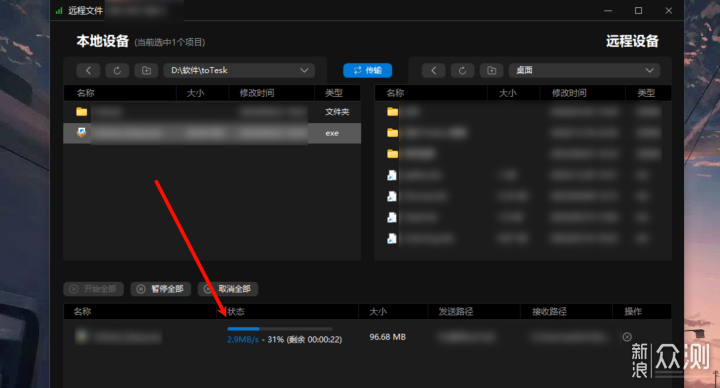720x388 pixels.
Task: Refresh the remote device file list
Action: click(x=462, y=70)
